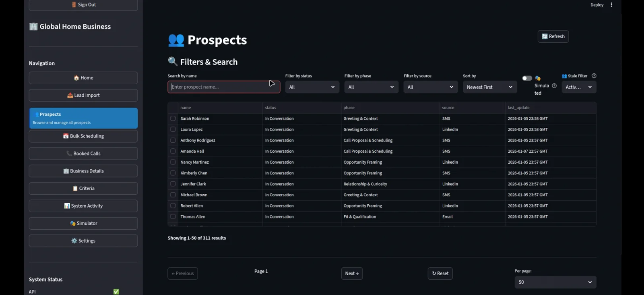Viewport: 644px width, 295px height.
Task: Click Thomas Allen's Fit & Qualification phase
Action: pos(390,216)
